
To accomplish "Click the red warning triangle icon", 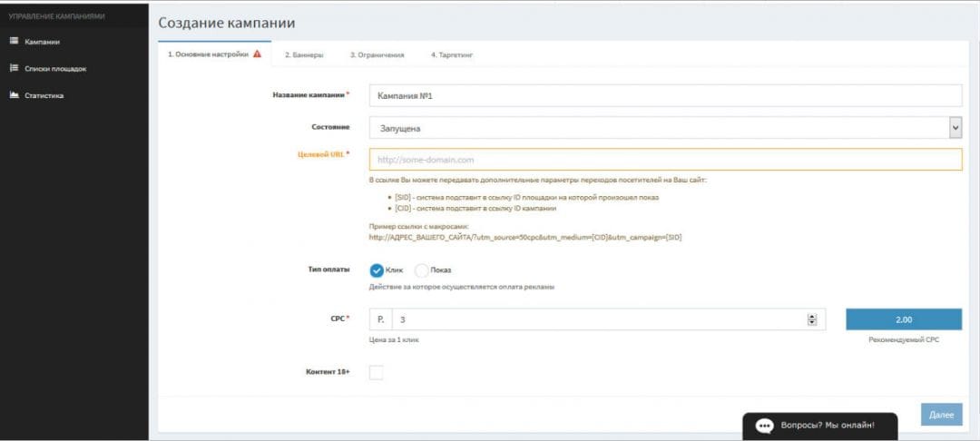I will [258, 54].
